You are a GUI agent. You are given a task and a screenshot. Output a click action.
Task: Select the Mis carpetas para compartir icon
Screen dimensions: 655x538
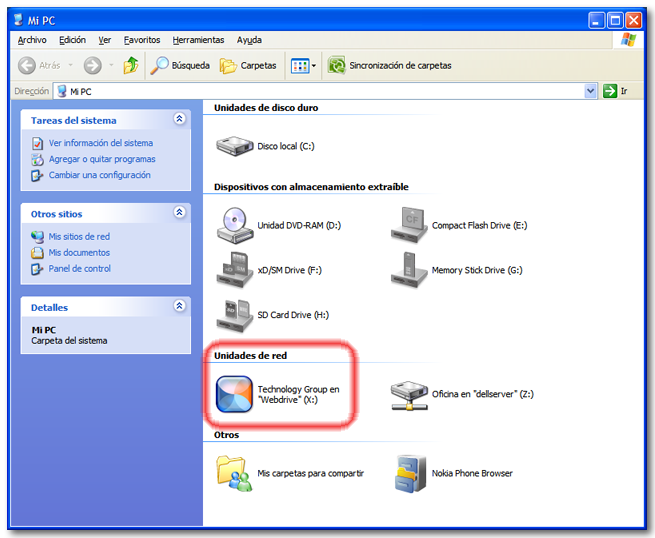click(235, 473)
